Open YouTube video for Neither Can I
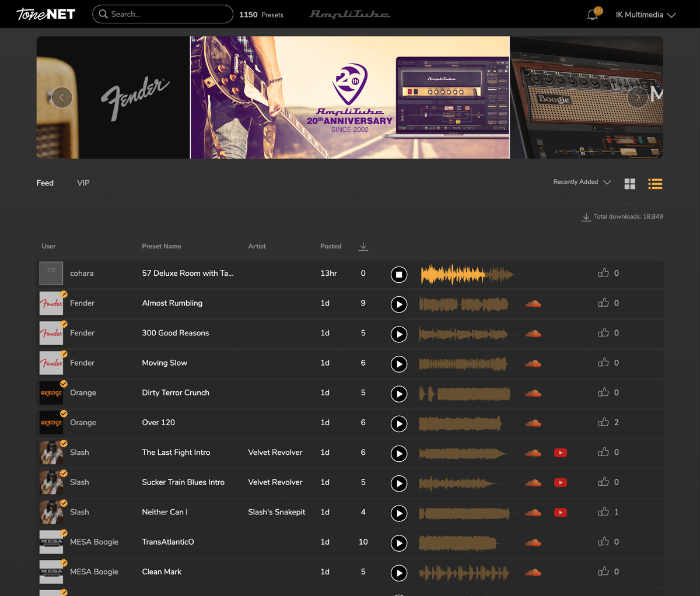 click(561, 512)
